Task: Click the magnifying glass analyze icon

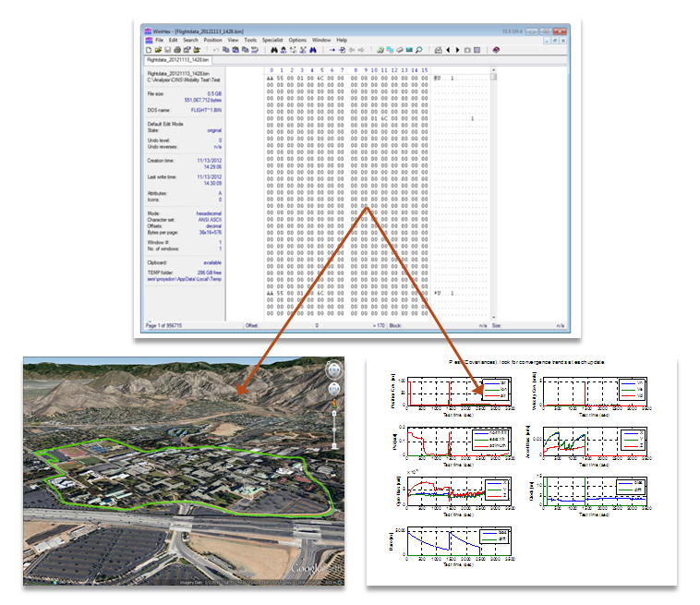Action: (418, 50)
